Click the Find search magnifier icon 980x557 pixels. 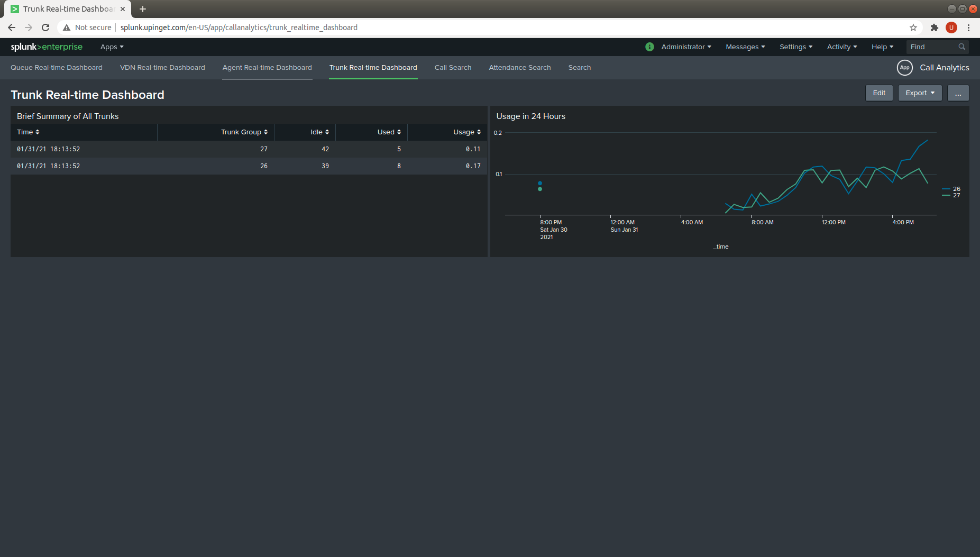tap(961, 47)
